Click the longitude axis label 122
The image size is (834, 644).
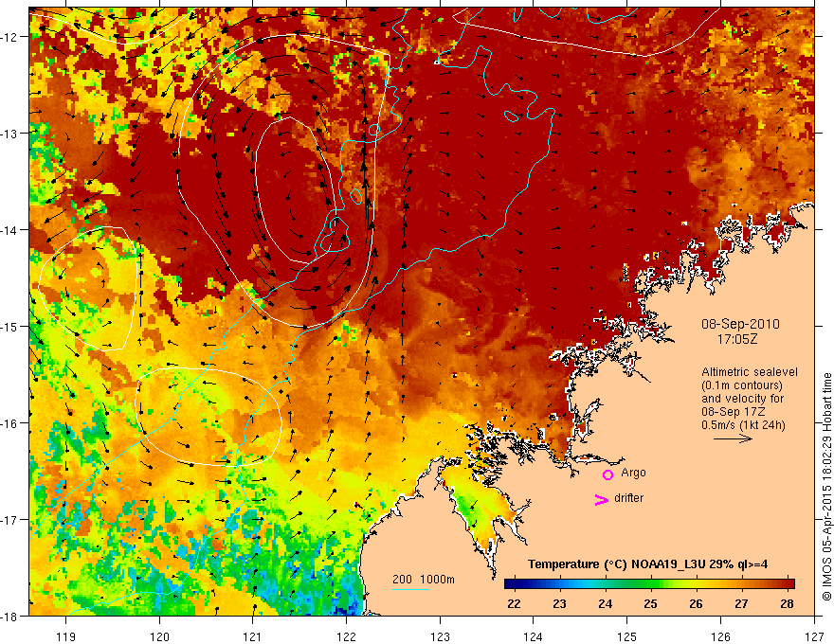pyautogui.click(x=346, y=636)
